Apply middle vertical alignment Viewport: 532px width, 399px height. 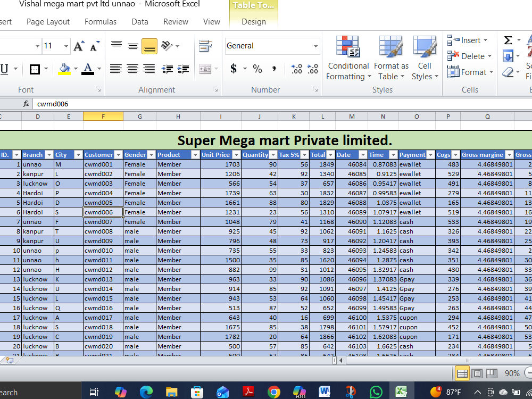coord(132,46)
